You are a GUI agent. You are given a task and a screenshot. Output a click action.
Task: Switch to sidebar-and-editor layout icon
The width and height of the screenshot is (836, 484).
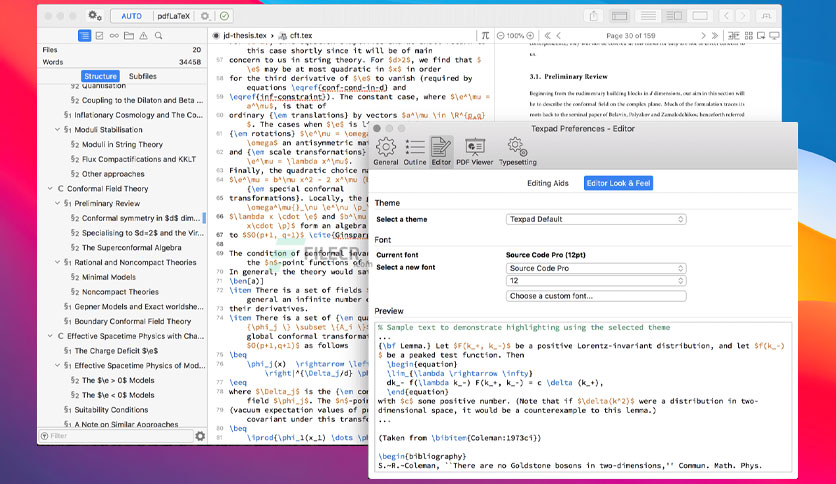click(x=620, y=16)
